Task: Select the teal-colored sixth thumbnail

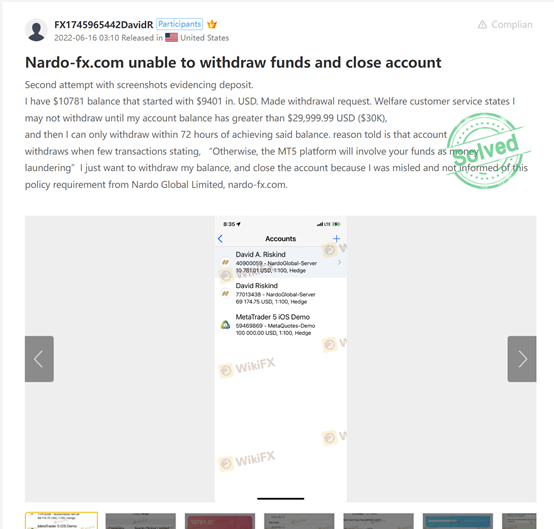Action: pyautogui.click(x=458, y=521)
